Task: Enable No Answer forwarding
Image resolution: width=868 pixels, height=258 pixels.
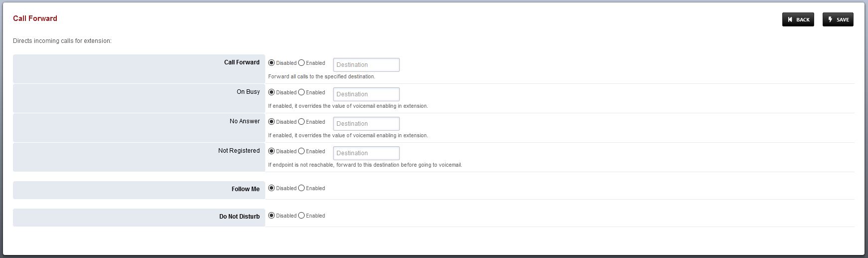Action: tap(301, 122)
